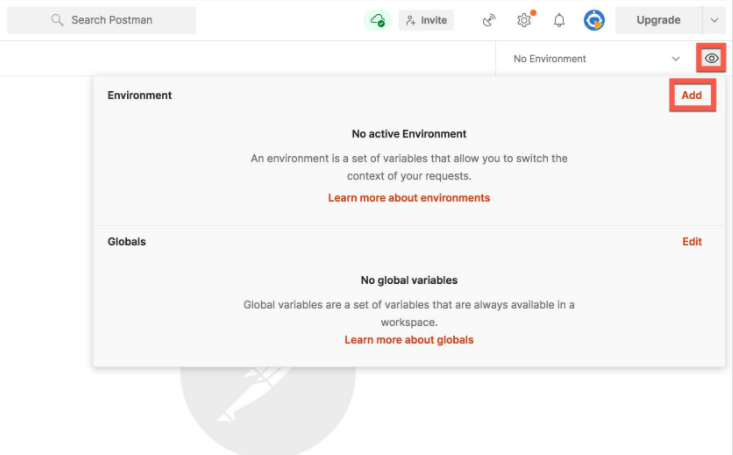
Task: Open Learn more about environments link
Action: pos(409,198)
